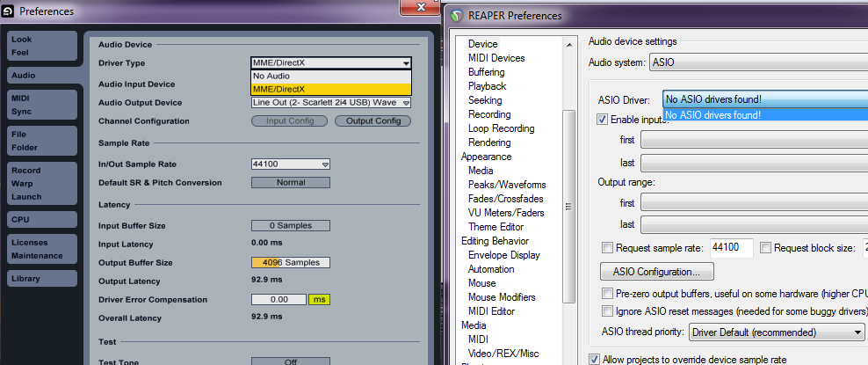Choose No Audio in Driver Type list
Image resolution: width=868 pixels, height=365 pixels.
[331, 76]
